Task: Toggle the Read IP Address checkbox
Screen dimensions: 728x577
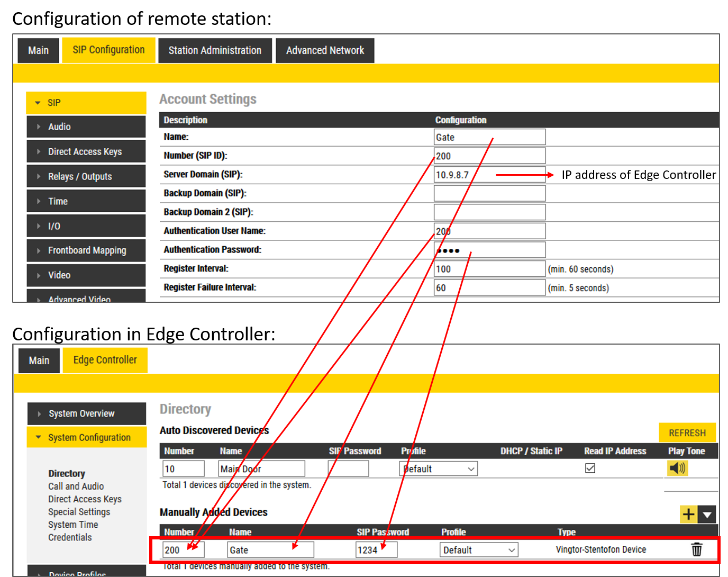Action: click(590, 468)
